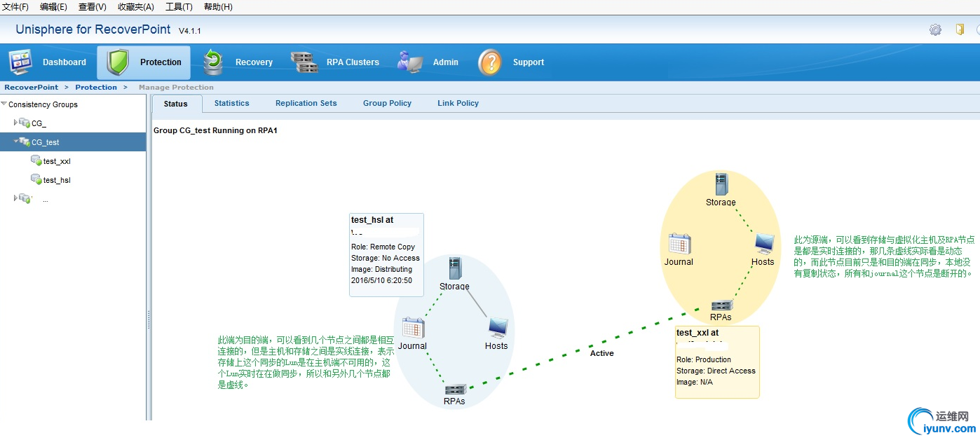This screenshot has height=440, width=980.
Task: Click the RecoverPoint breadcrumb link
Action: [32, 88]
